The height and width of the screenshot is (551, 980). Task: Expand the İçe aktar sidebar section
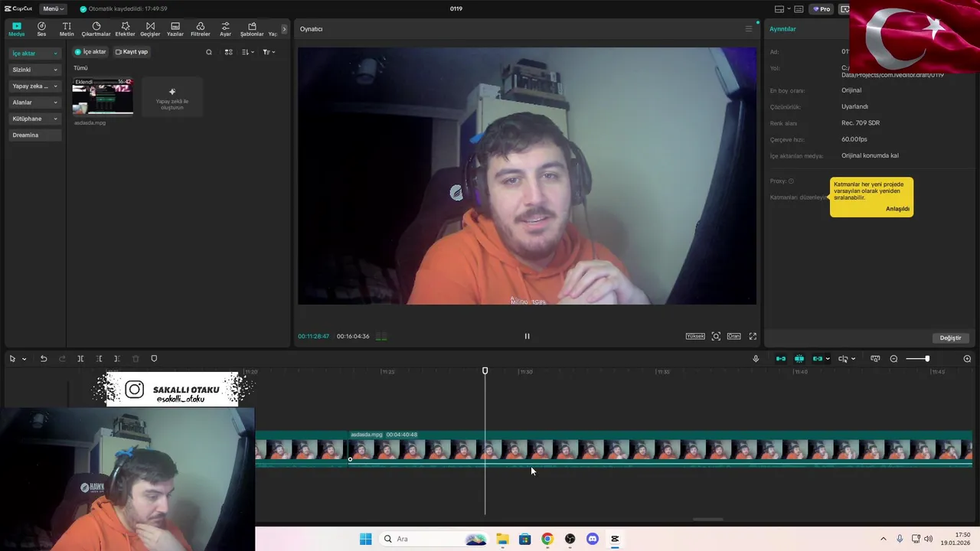pos(34,54)
